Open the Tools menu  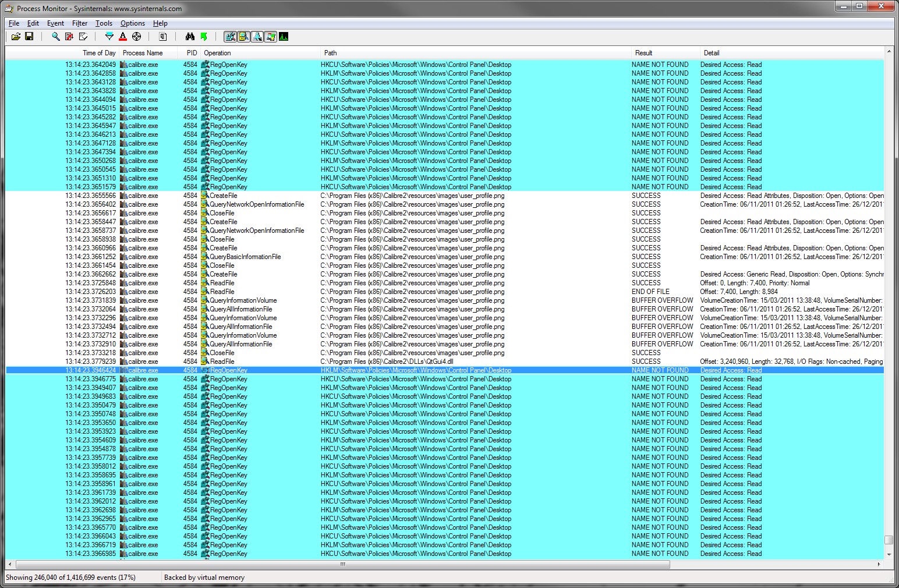tap(104, 23)
